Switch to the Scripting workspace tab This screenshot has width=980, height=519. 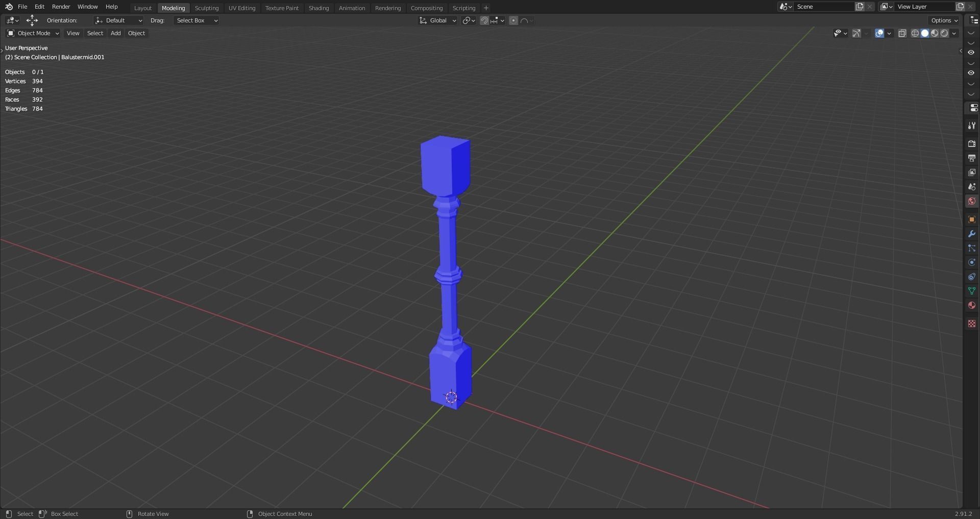click(464, 8)
